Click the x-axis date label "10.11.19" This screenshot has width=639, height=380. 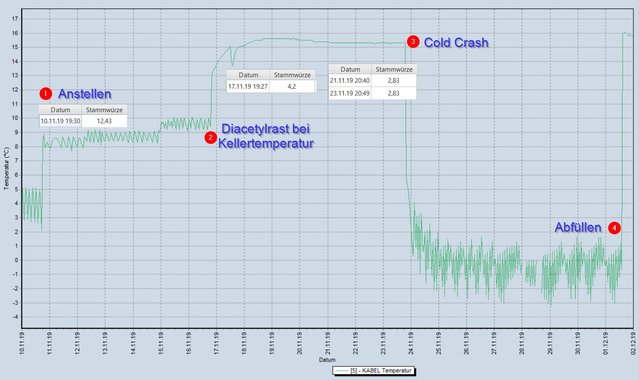pyautogui.click(x=22, y=343)
